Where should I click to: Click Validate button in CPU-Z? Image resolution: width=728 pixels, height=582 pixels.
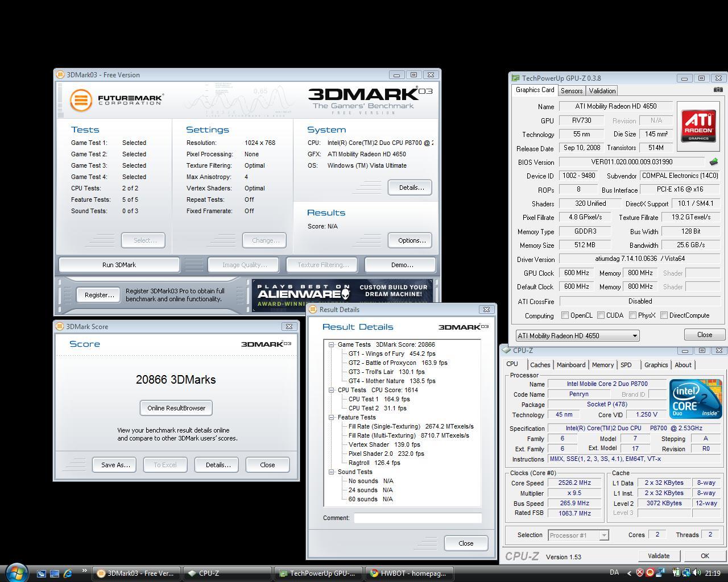click(658, 556)
